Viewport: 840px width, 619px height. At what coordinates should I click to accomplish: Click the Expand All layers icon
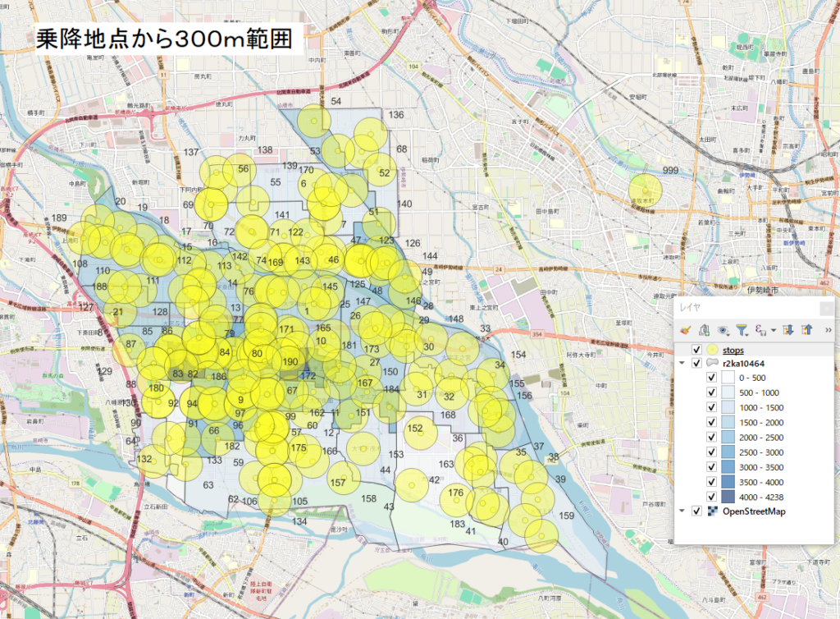pos(788,330)
